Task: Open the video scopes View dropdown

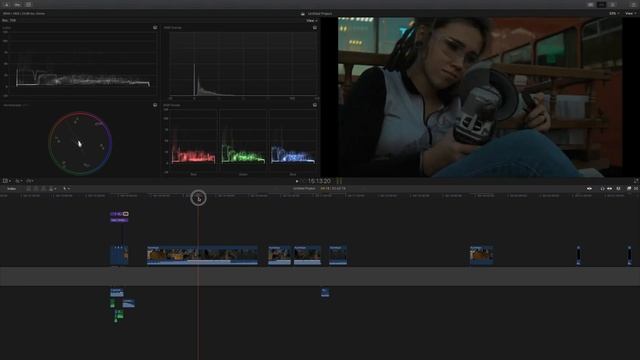Action: click(x=311, y=20)
